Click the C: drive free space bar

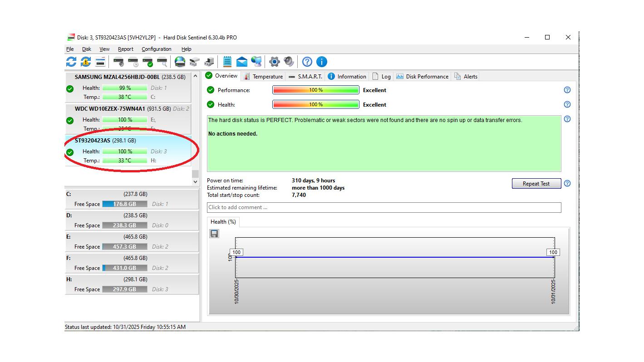[x=124, y=204]
